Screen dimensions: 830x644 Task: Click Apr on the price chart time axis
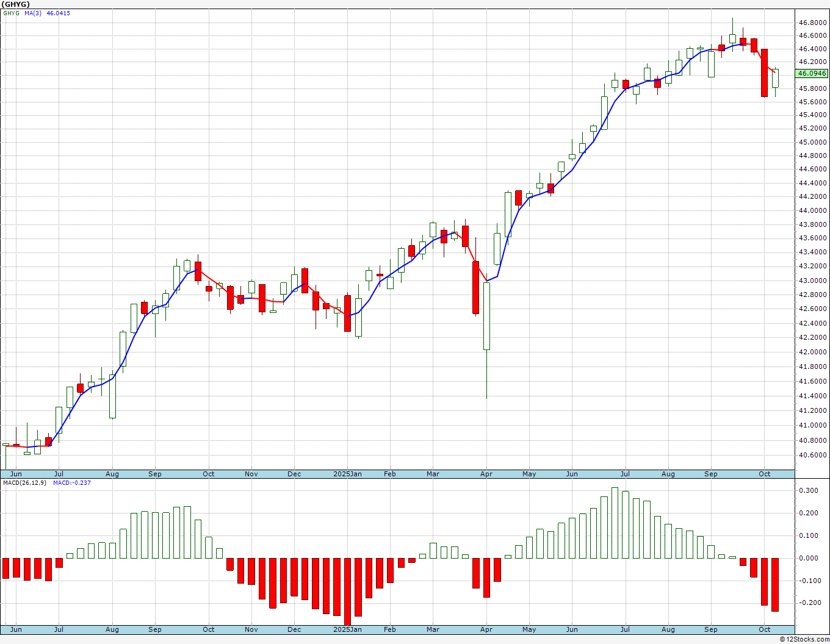click(x=486, y=474)
